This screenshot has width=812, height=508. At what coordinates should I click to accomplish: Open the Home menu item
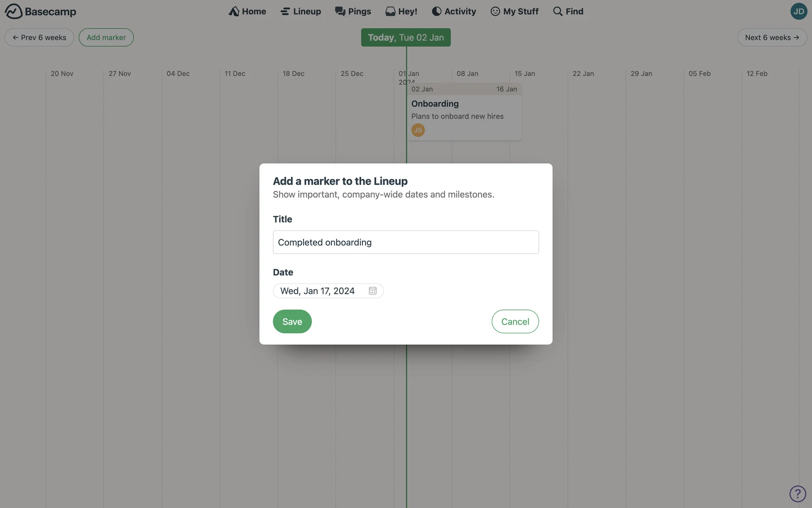247,11
